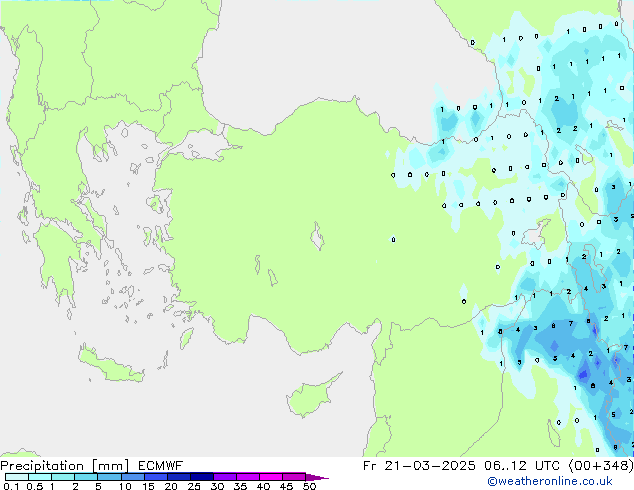This screenshot has width=634, height=490.
Task: Click the '0.5' legend scale value
Action: click(x=35, y=486)
